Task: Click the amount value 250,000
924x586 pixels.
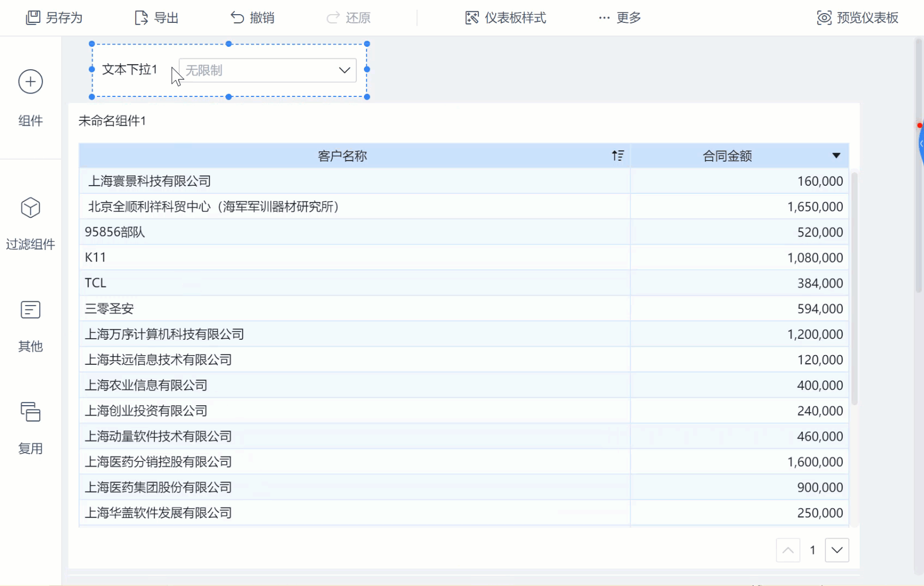Action: coord(820,513)
